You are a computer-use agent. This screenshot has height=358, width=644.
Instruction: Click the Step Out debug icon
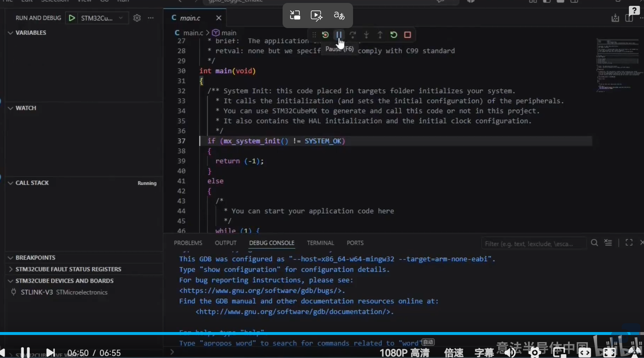coord(380,35)
